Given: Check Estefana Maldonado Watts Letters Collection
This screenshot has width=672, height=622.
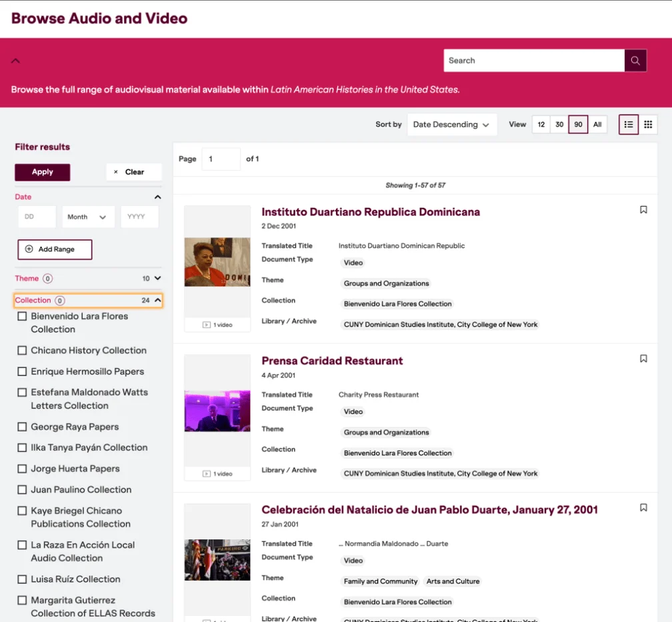Looking at the screenshot, I should [22, 392].
